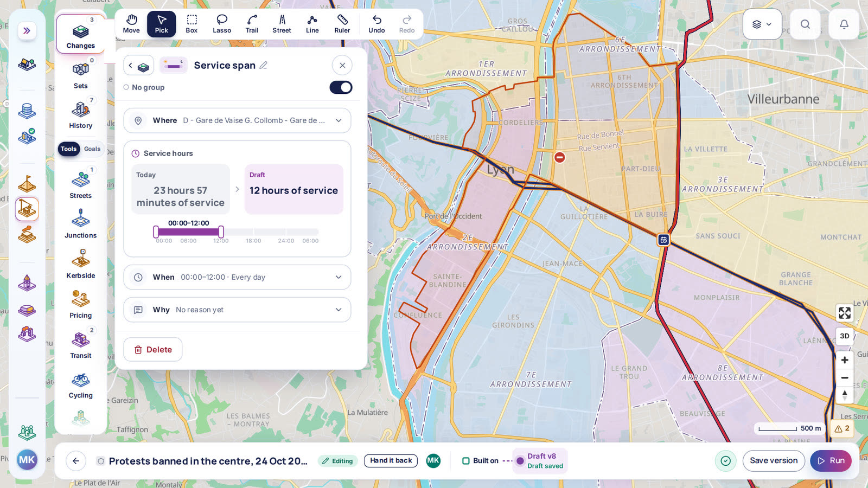Open the map layers dropdown
Image resolution: width=868 pixels, height=488 pixels.
[762, 24]
